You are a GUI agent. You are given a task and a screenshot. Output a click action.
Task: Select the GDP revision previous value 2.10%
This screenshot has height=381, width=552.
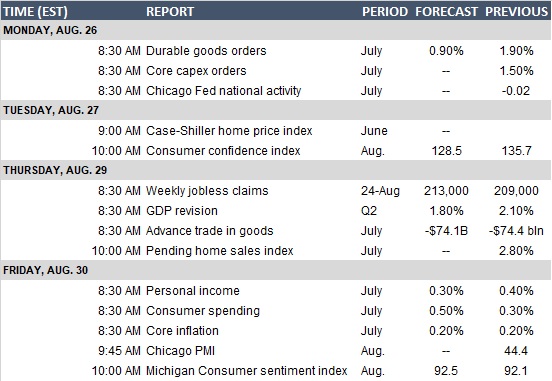[x=516, y=211]
